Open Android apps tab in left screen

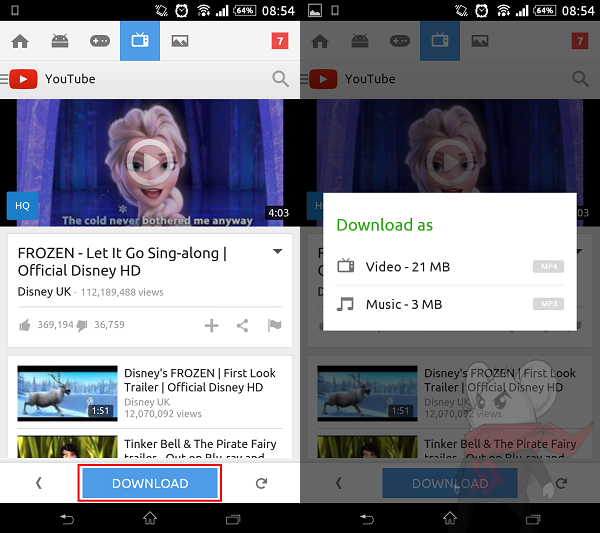coord(60,41)
